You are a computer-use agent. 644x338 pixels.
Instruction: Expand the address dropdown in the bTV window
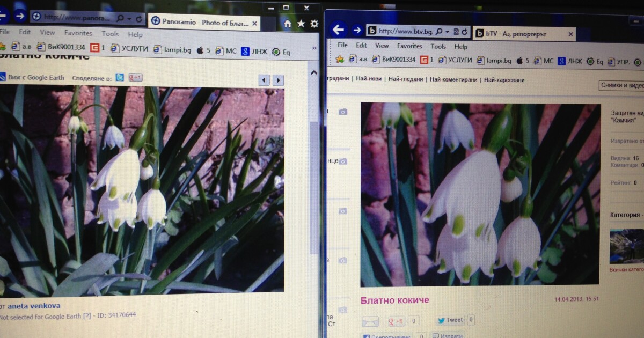pyautogui.click(x=448, y=32)
